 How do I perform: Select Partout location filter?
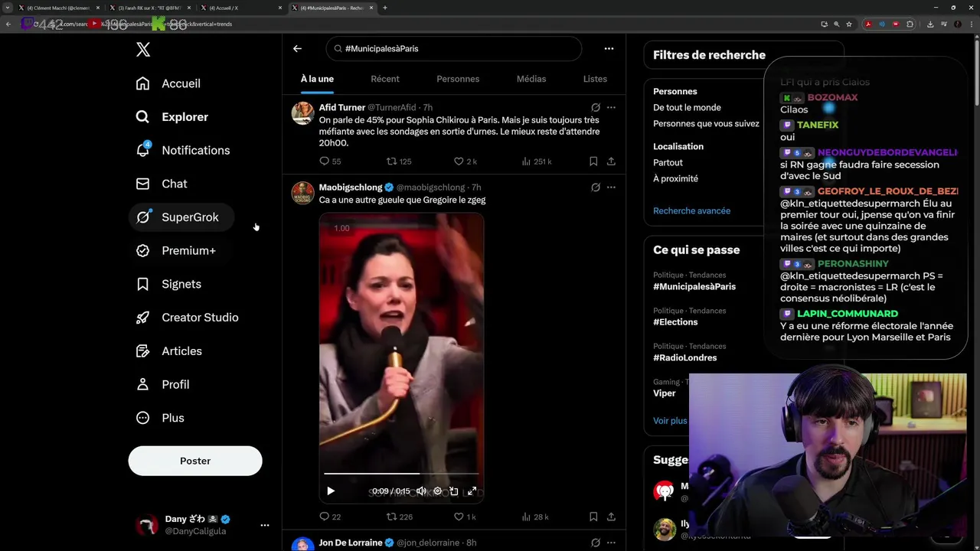tap(668, 162)
